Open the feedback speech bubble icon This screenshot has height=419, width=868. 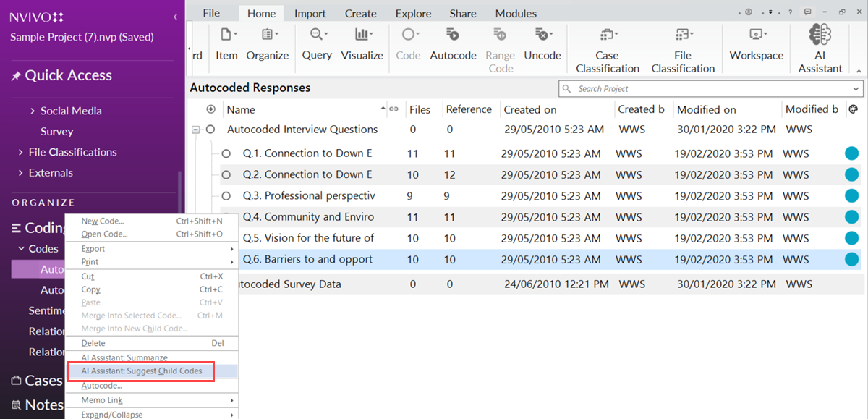coord(807,12)
